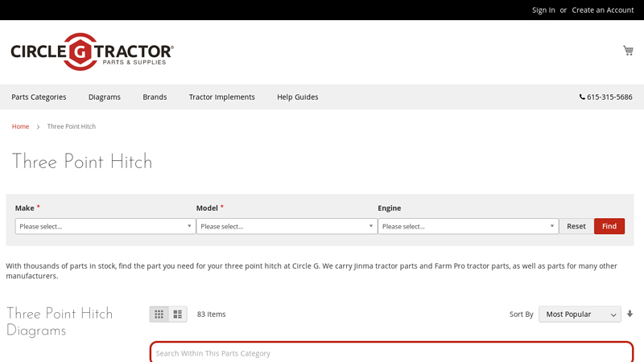Switch to list view mode
644x362 pixels.
click(178, 315)
